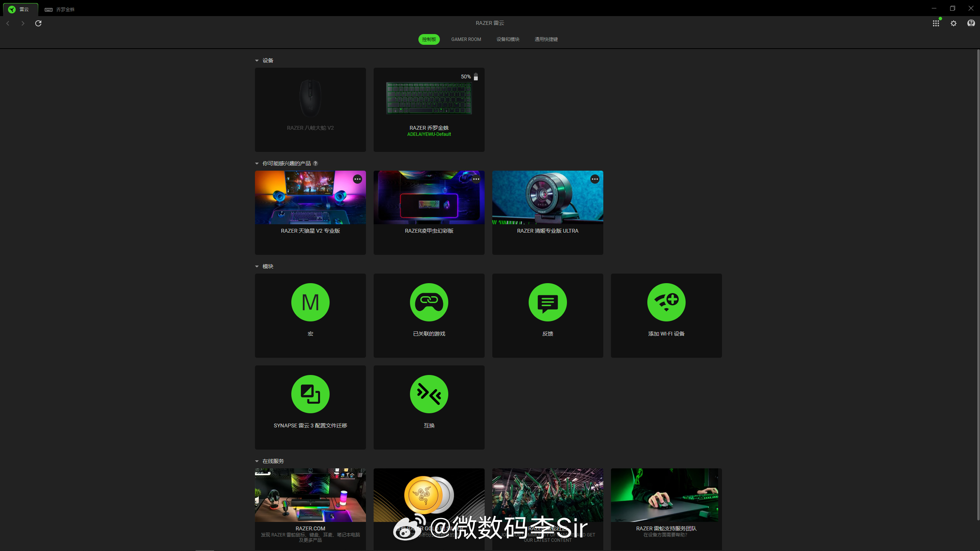Switch to the 通用快捷键 tab
This screenshot has width=980, height=551.
546,39
